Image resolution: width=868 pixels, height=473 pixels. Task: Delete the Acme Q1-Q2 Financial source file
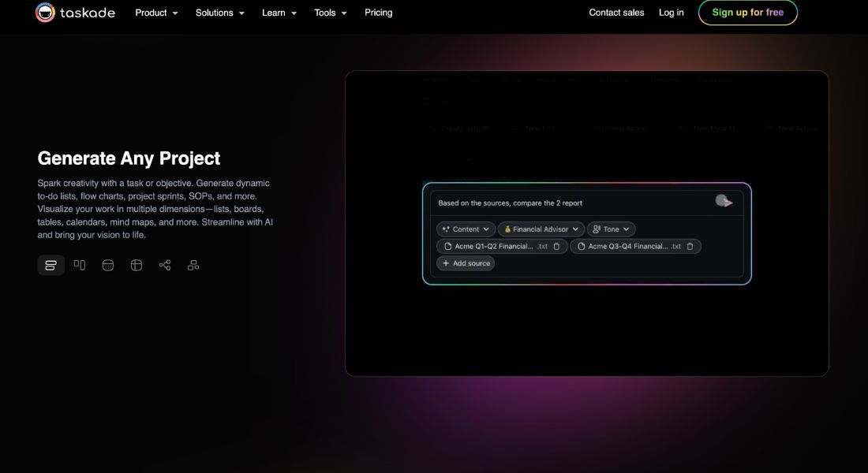click(556, 246)
